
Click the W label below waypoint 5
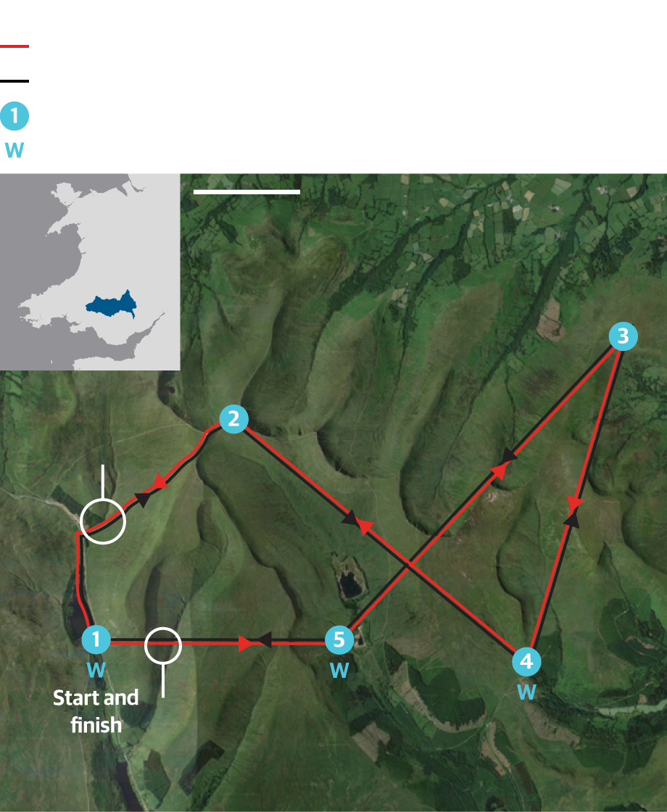339,671
